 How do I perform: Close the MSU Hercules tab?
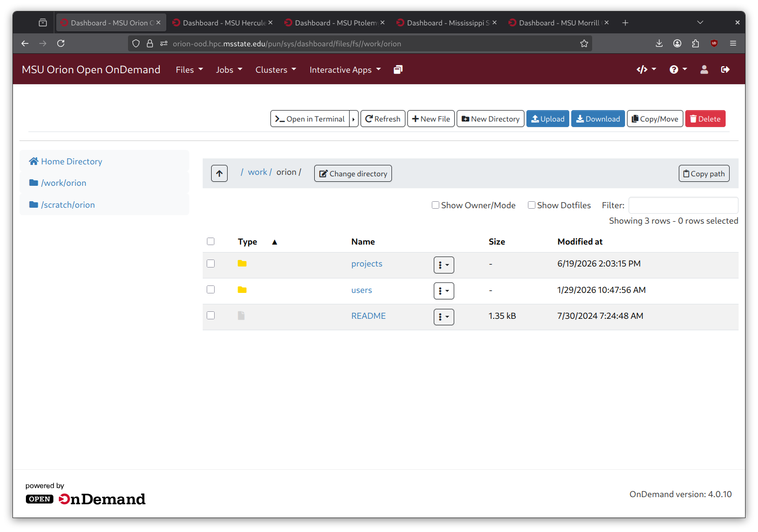[270, 23]
